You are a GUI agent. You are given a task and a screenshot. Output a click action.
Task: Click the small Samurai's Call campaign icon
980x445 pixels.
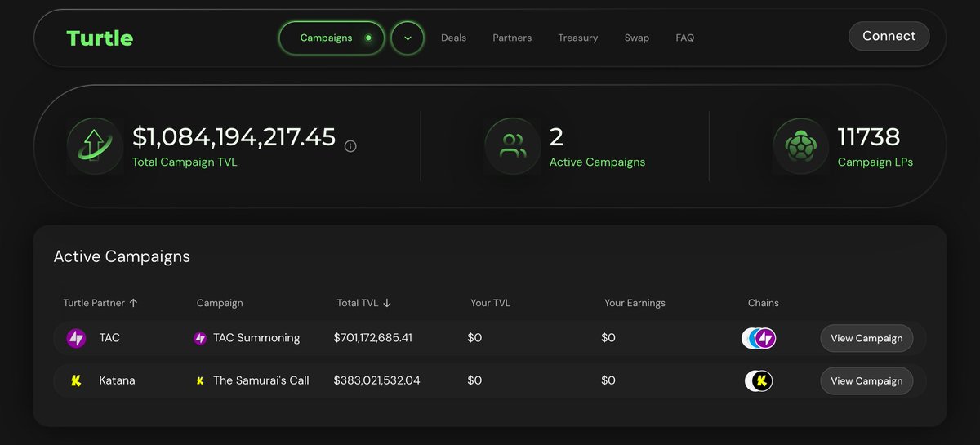[200, 380]
